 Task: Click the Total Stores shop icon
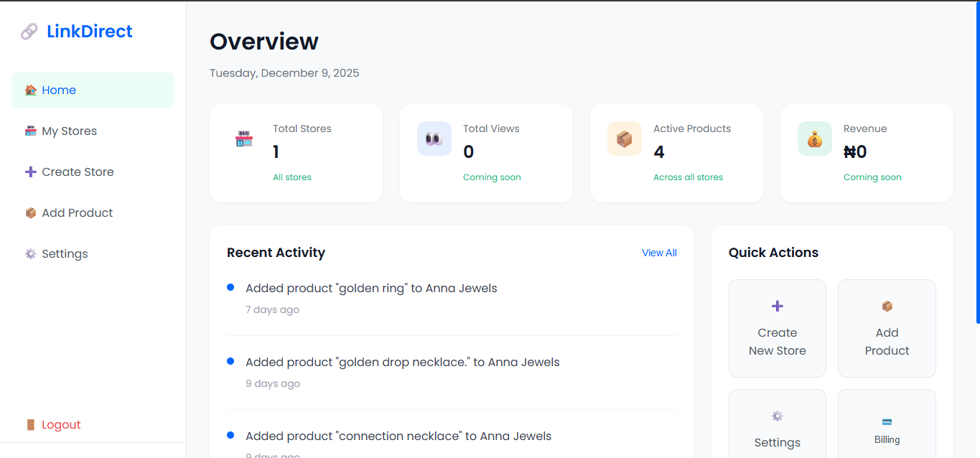pyautogui.click(x=244, y=139)
